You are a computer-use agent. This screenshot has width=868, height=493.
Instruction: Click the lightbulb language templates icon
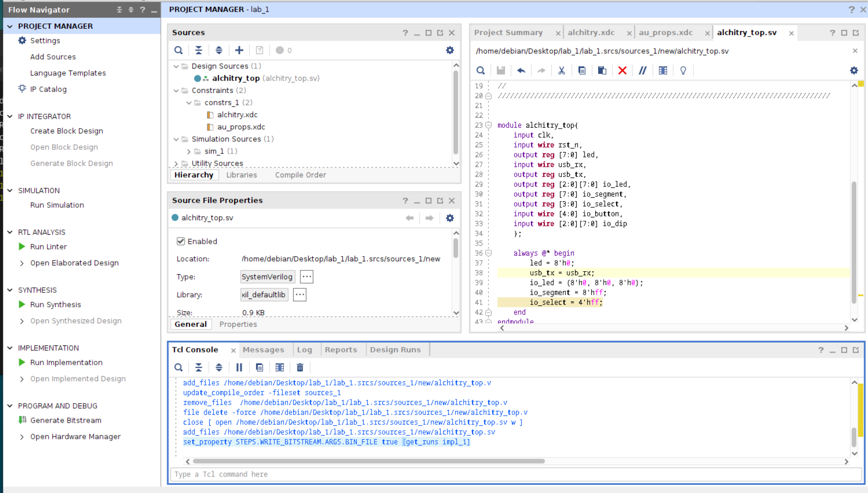point(683,70)
